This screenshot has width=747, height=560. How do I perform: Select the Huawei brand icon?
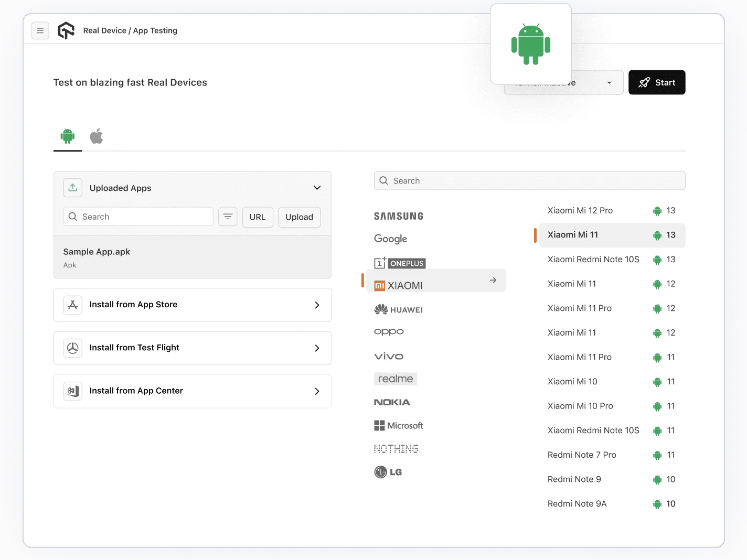381,309
